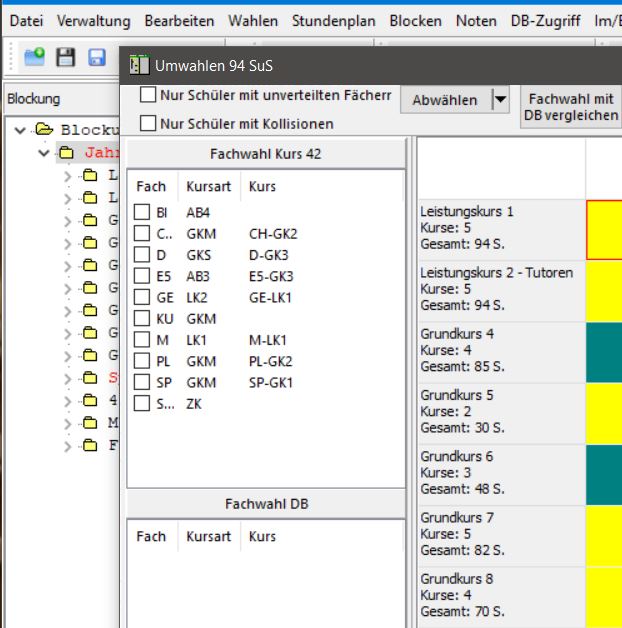
Task: Select the Grundkurs 5 row header
Action: click(502, 412)
